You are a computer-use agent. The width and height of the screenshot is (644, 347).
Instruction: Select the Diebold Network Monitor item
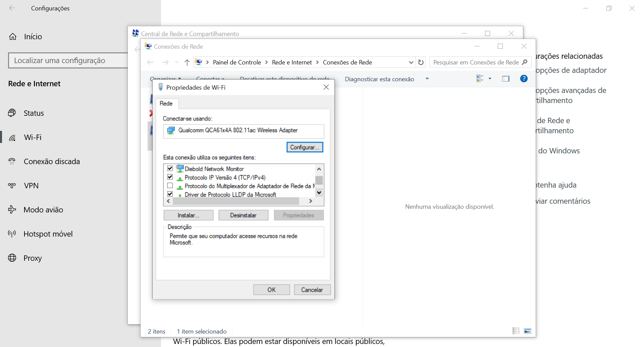[214, 169]
